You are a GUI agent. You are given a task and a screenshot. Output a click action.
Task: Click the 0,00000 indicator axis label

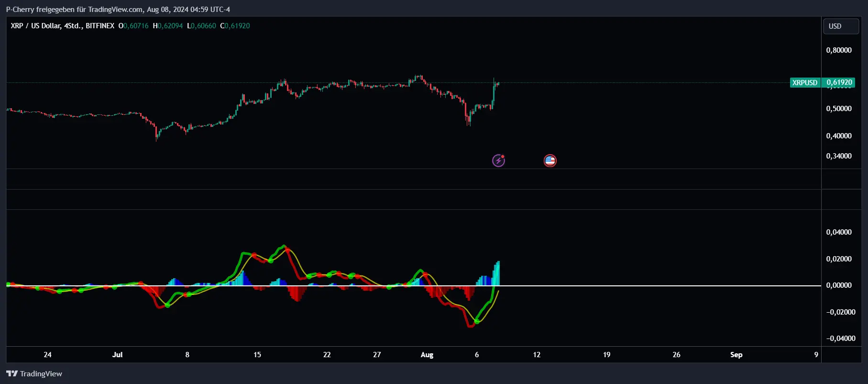click(839, 285)
